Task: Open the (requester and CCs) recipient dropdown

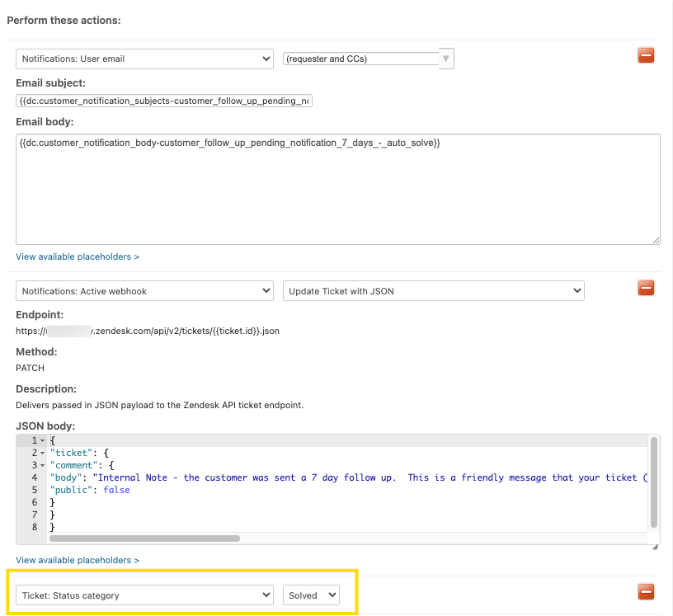Action: [x=368, y=59]
